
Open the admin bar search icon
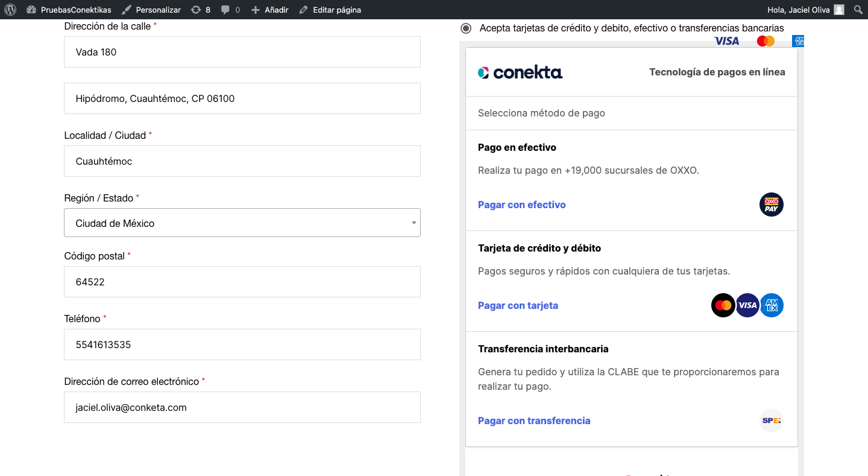[858, 10]
